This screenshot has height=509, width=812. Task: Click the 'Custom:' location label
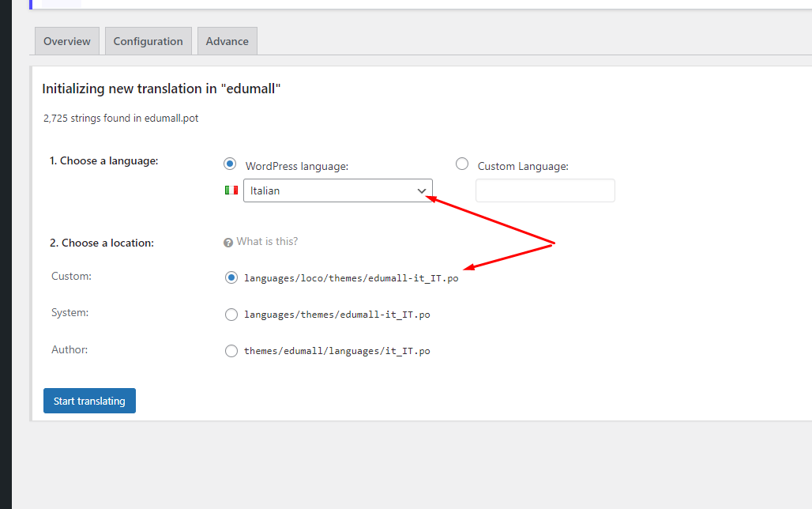tap(71, 277)
